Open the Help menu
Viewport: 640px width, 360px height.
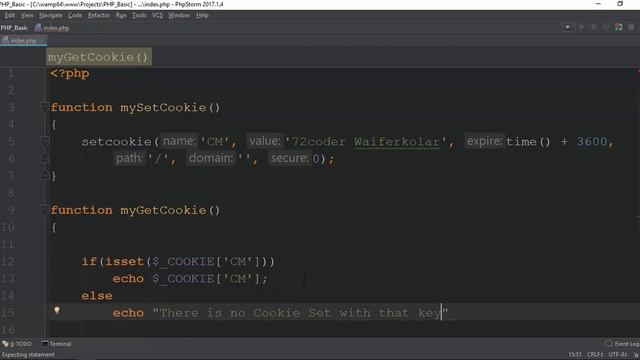click(x=202, y=16)
